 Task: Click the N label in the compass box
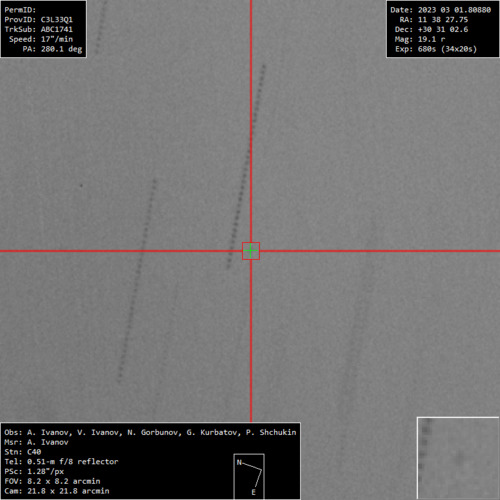pyautogui.click(x=239, y=462)
